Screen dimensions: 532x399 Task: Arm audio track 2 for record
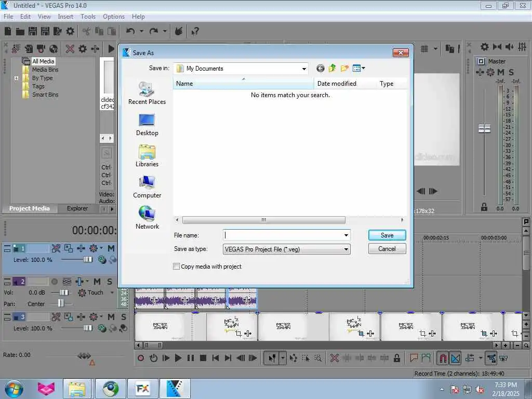(54, 282)
